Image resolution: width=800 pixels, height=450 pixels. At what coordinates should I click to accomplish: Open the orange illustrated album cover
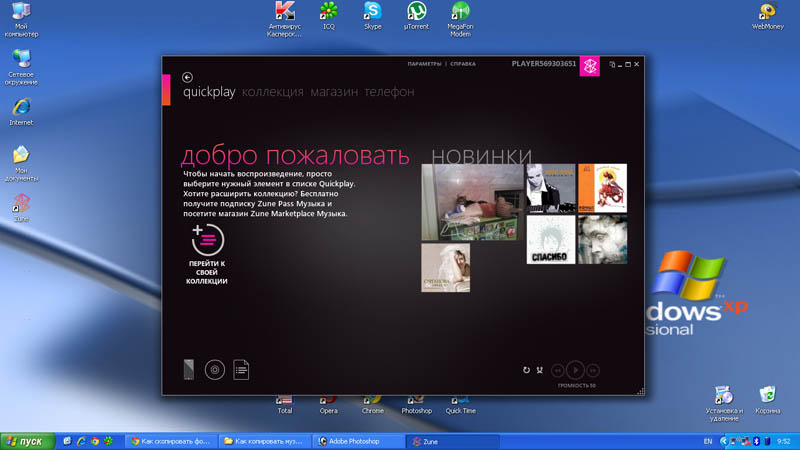click(603, 188)
